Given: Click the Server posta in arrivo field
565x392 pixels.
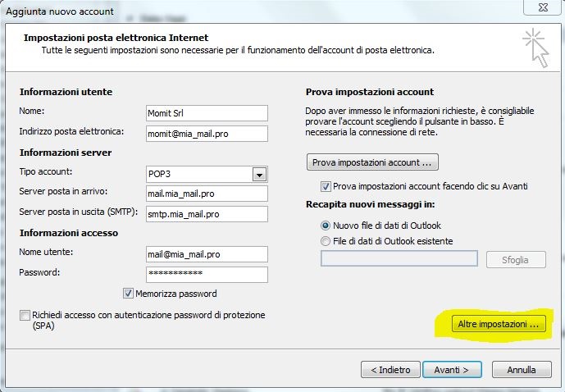Looking at the screenshot, I should point(207,194).
